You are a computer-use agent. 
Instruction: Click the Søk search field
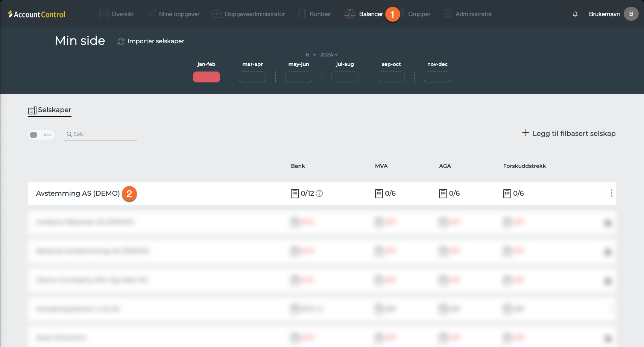[x=103, y=134]
